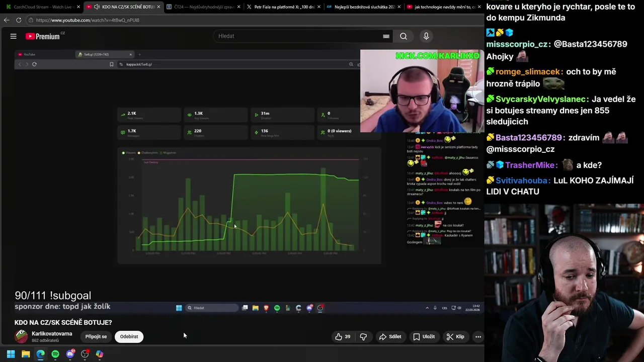The width and height of the screenshot is (644, 362).
Task: Create a clip with Klip button
Action: click(455, 337)
